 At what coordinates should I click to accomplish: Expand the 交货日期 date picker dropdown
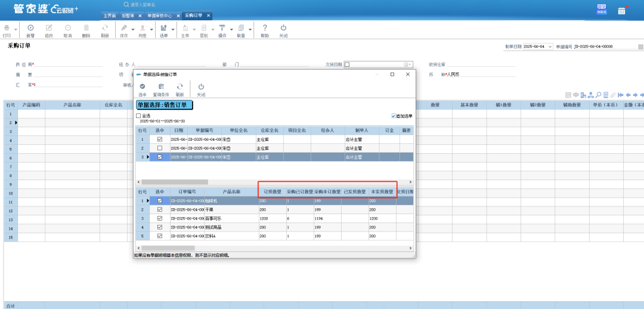coord(408,64)
